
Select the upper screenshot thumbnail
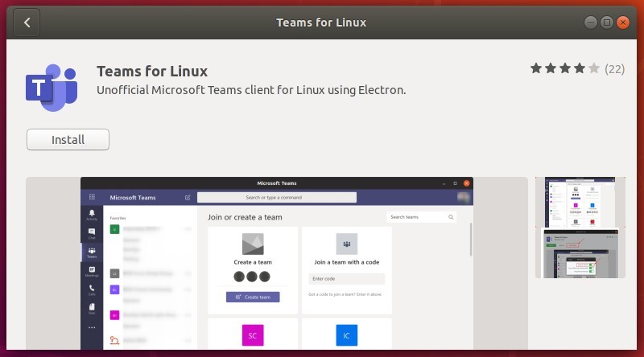pyautogui.click(x=580, y=203)
